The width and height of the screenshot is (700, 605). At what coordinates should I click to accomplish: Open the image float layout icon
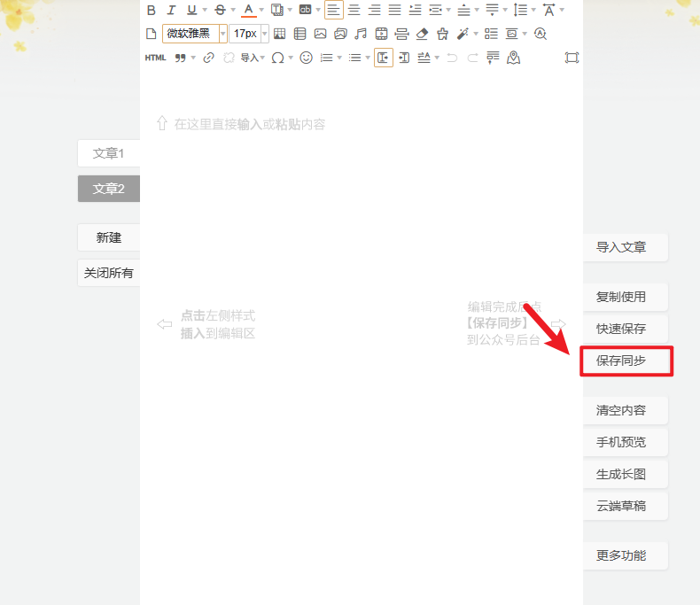(x=511, y=34)
